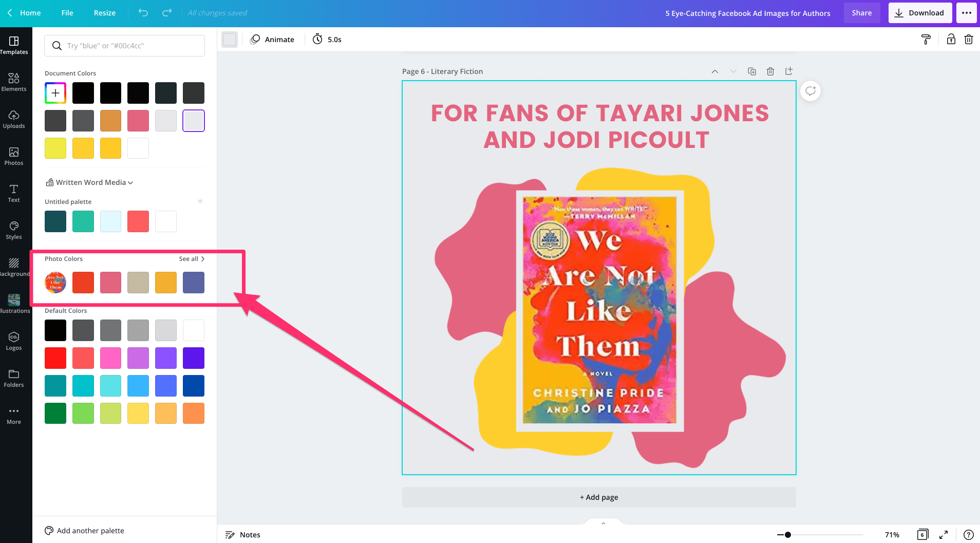Image resolution: width=980 pixels, height=543 pixels.
Task: Open the Elements panel
Action: point(14,82)
